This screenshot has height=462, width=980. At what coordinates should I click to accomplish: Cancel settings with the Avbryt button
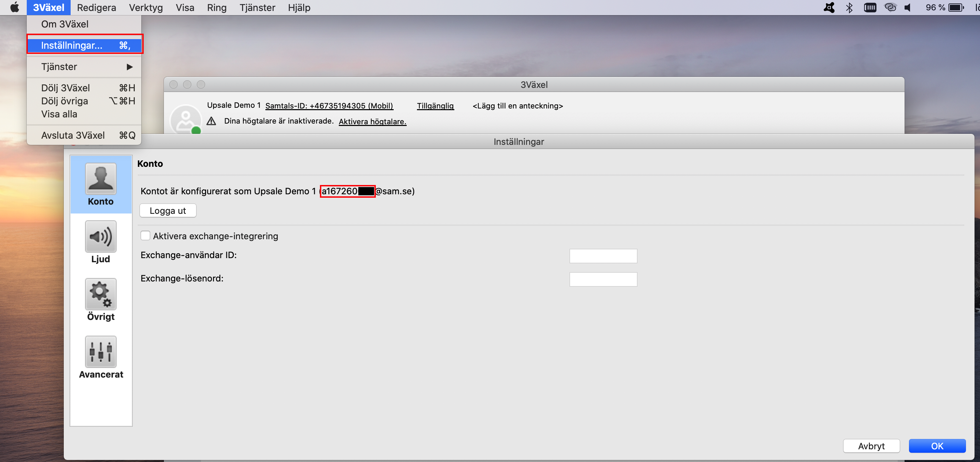(x=871, y=446)
